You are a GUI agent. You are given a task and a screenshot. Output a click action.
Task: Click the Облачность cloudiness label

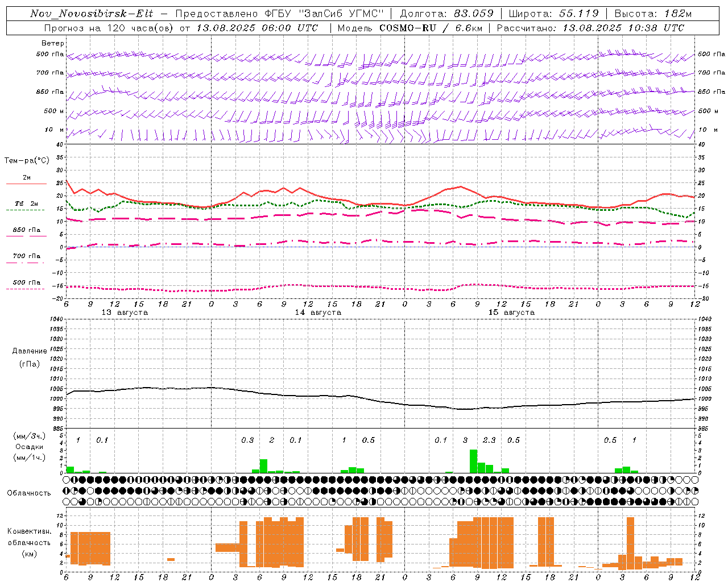pyautogui.click(x=29, y=493)
